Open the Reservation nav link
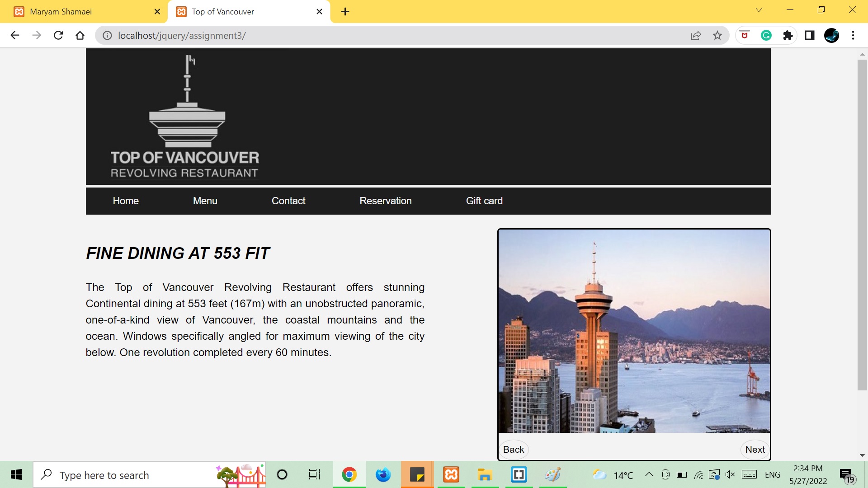Screen dimensions: 868x488 (386, 201)
